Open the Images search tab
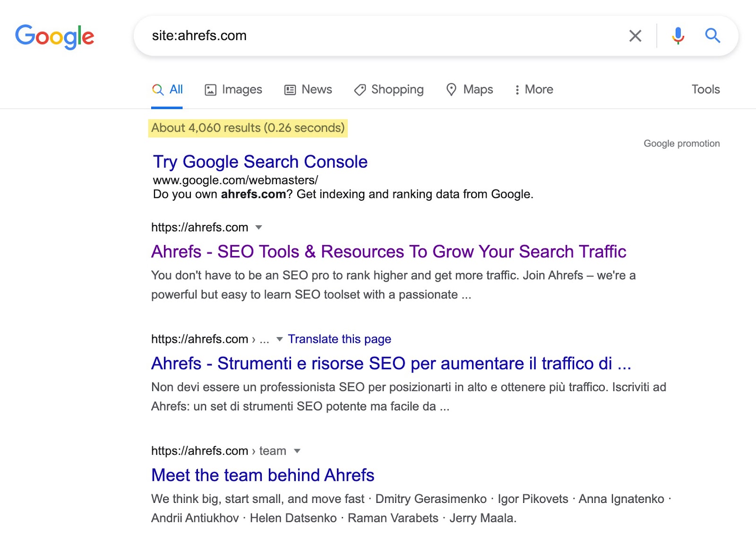Viewport: 756px width, 544px height. coord(233,90)
